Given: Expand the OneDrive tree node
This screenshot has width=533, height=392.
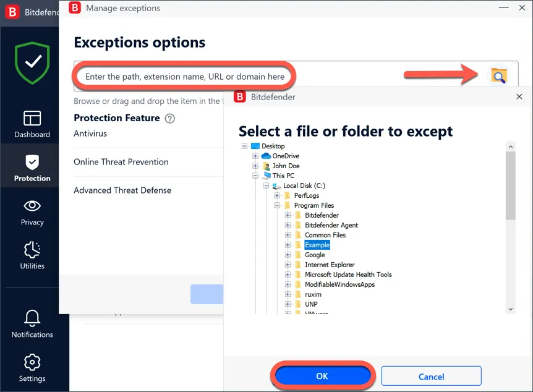Looking at the screenshot, I should [255, 156].
